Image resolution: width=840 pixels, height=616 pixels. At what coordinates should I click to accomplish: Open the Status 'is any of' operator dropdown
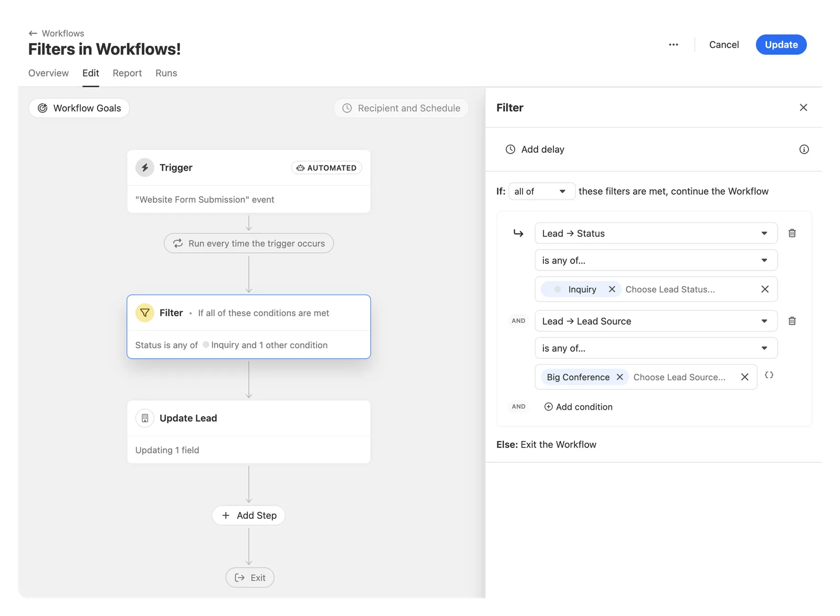pyautogui.click(x=656, y=260)
